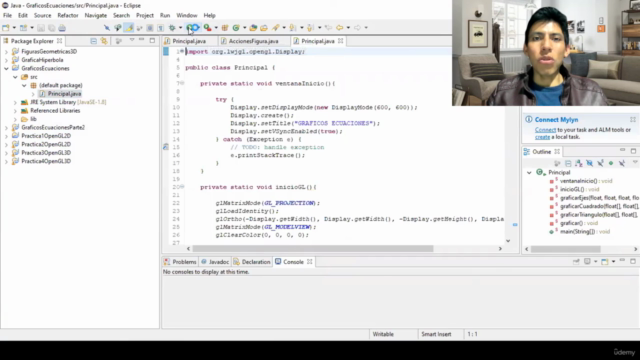Expand Practica1OpenGL2D project
Viewport: 640px width, 360px height.
pos(6,136)
